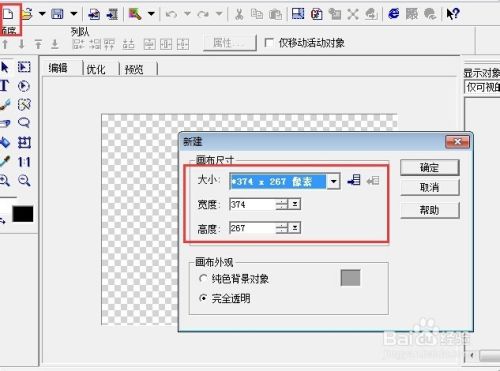Open the Redo history dropdown arrow
Image resolution: width=500 pixels, height=371 pixels.
tap(219, 14)
